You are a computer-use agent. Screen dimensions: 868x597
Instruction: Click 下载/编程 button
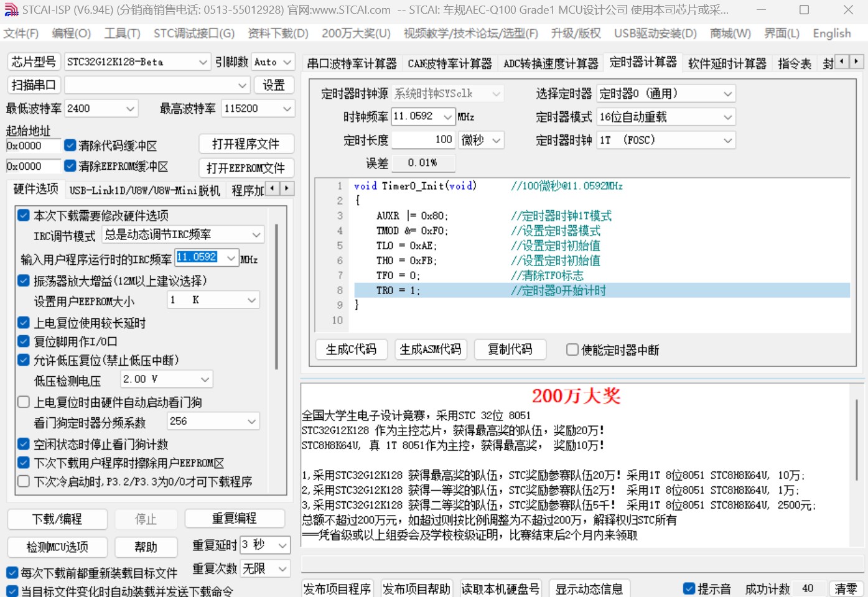pyautogui.click(x=57, y=519)
